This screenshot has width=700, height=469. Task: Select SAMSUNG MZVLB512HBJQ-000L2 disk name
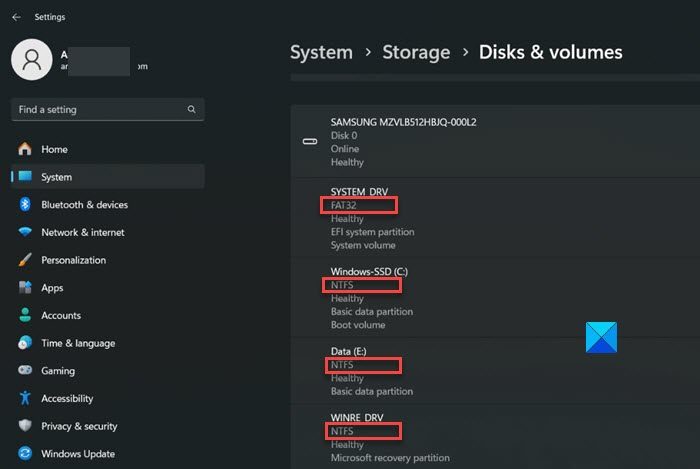tap(404, 122)
